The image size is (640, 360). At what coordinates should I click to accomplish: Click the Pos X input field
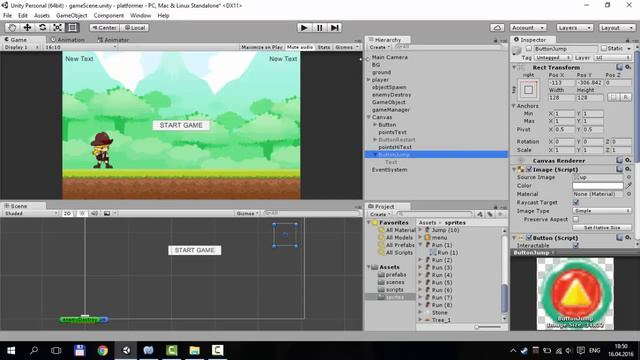click(x=561, y=83)
